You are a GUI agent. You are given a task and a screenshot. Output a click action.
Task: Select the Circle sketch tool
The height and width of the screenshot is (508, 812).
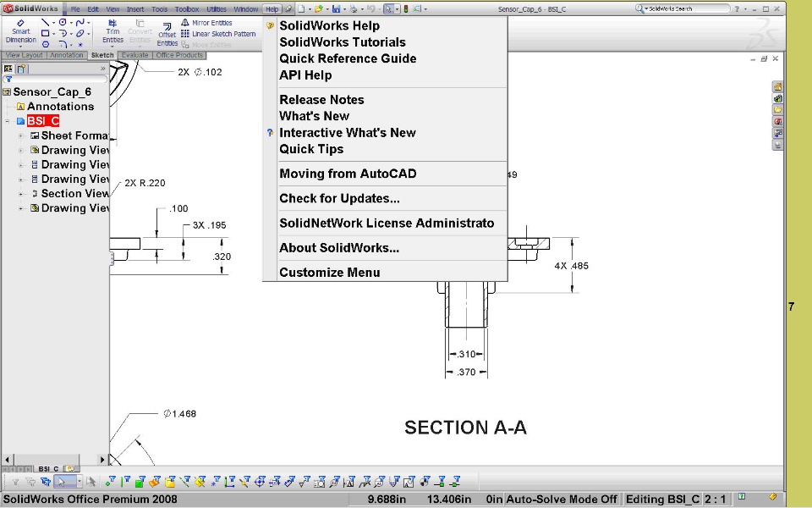[63, 22]
